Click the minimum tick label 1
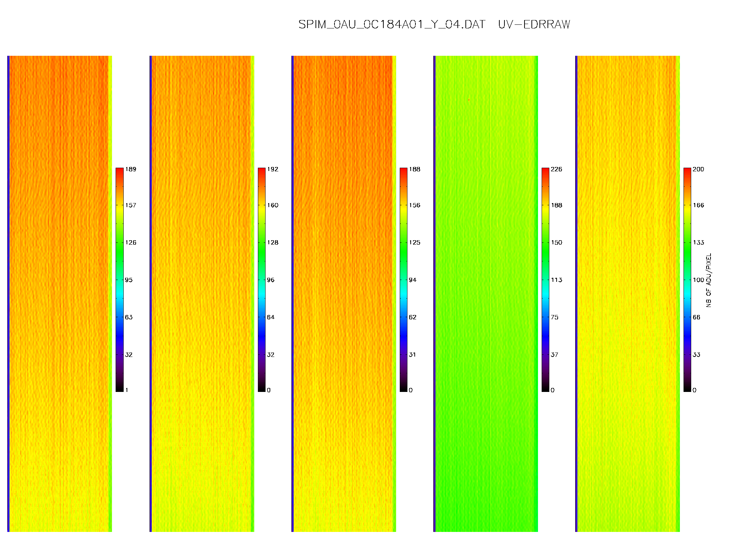747x560 pixels. (x=127, y=390)
